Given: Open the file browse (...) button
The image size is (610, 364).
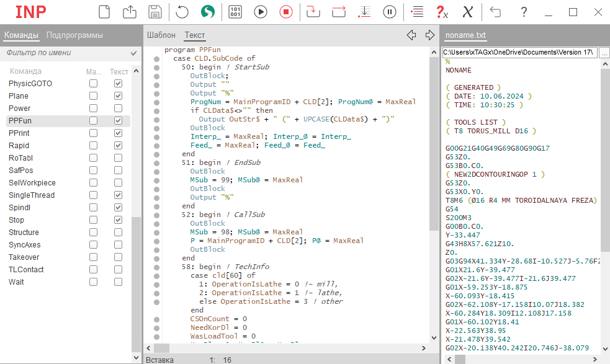Looking at the screenshot, I should pos(604,53).
